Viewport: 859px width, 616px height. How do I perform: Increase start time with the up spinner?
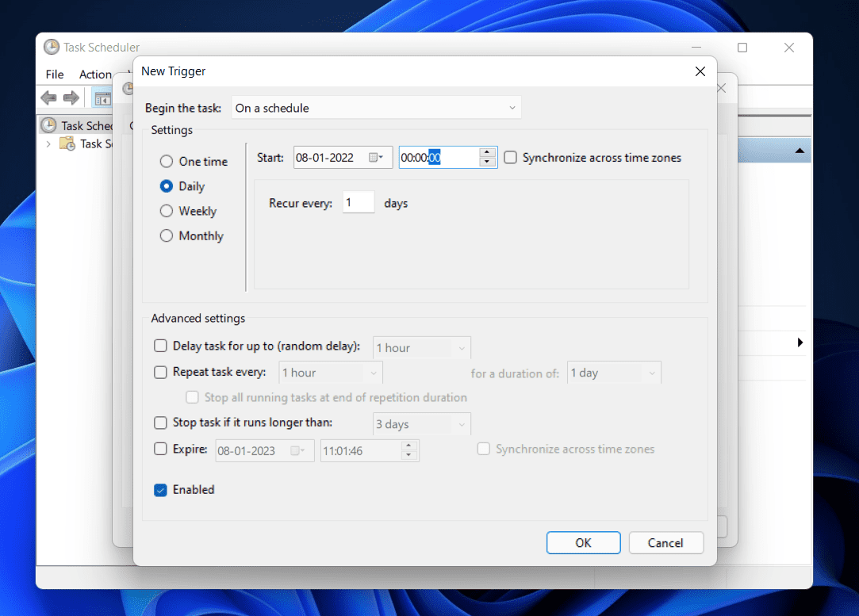[487, 152]
